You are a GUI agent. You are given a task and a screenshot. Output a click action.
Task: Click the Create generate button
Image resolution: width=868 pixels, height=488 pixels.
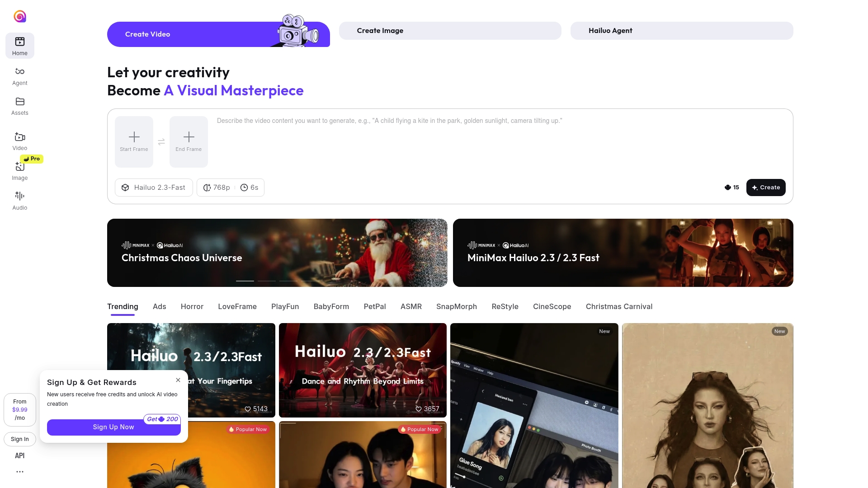(x=766, y=188)
